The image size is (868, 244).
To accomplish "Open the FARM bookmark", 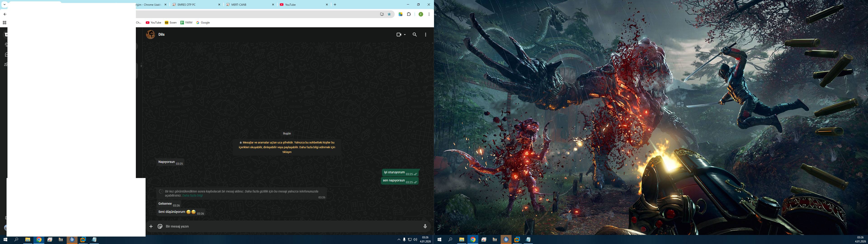I will (186, 23).
